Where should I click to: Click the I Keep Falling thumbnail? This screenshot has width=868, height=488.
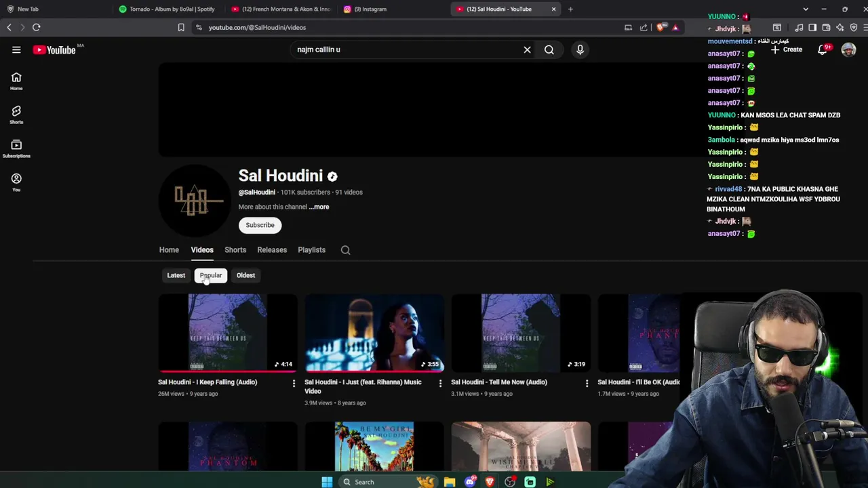tap(228, 333)
